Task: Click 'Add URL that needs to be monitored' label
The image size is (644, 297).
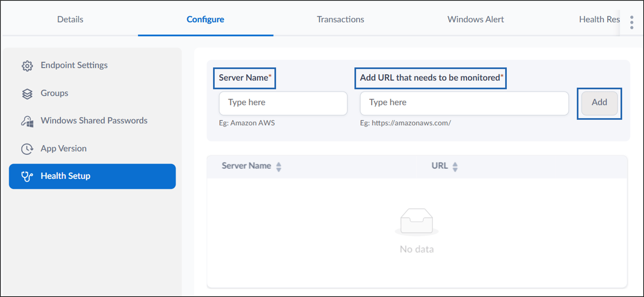Action: click(431, 78)
